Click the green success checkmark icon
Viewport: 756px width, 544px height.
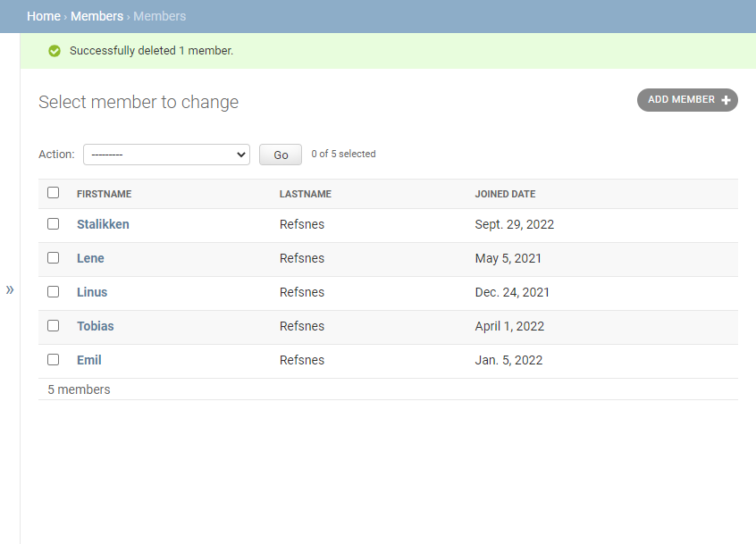tap(55, 51)
